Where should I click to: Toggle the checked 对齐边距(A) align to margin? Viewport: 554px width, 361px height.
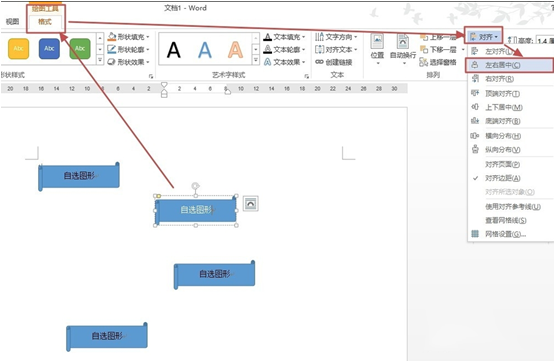[511, 178]
